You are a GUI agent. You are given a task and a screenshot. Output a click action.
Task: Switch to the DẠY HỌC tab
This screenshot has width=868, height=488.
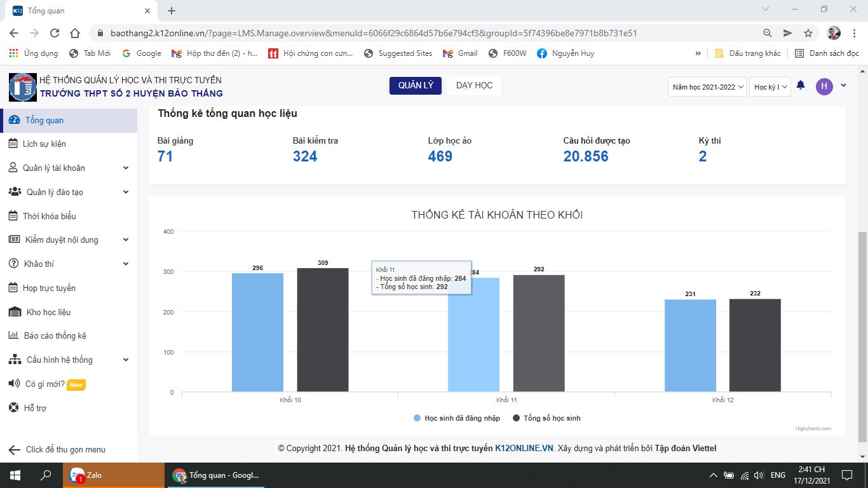[474, 85]
